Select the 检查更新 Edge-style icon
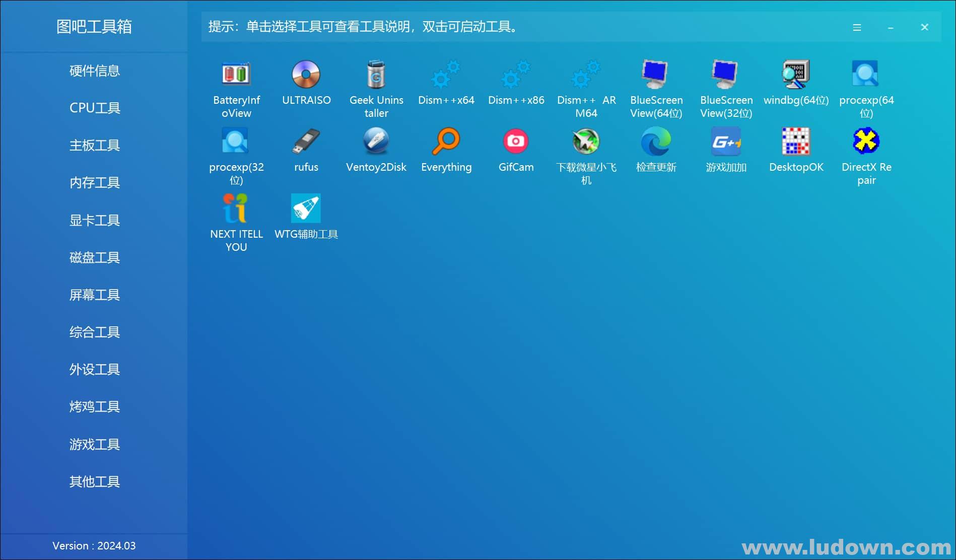Viewport: 956px width, 560px height. coord(656,141)
